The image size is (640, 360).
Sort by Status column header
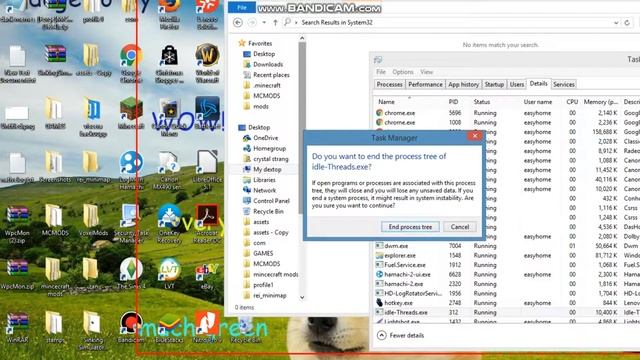482,102
